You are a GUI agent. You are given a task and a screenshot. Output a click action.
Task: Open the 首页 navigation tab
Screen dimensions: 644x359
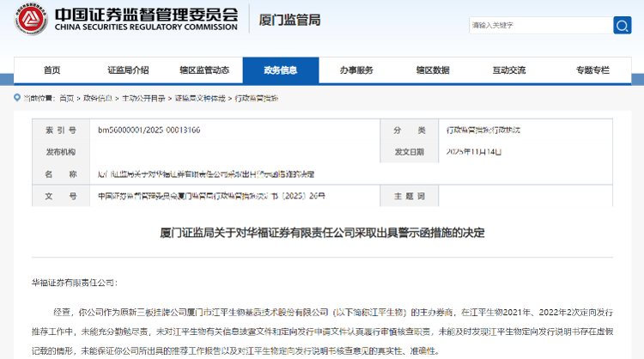point(52,70)
